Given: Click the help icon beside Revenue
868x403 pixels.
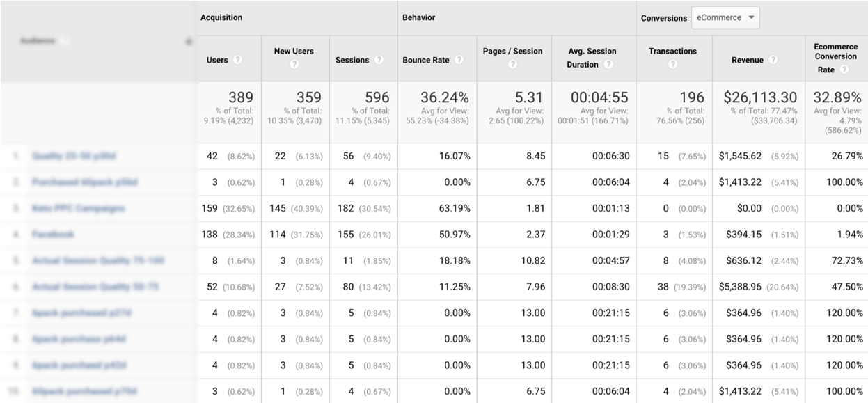Looking at the screenshot, I should click(773, 61).
